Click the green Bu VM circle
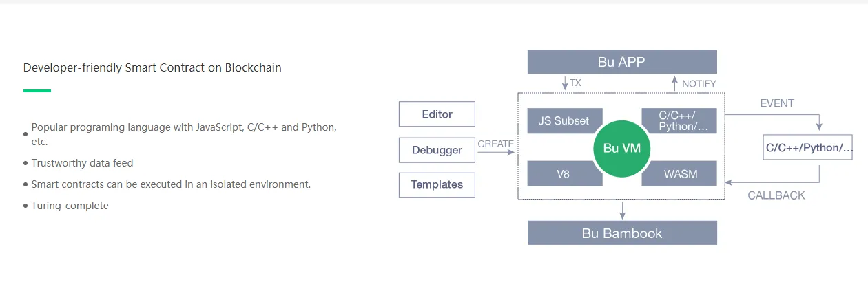The image size is (868, 289). coord(622,148)
